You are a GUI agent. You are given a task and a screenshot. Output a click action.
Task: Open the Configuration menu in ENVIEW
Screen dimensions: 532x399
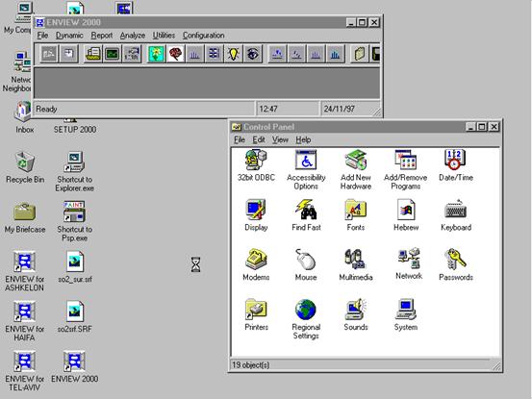coord(204,36)
